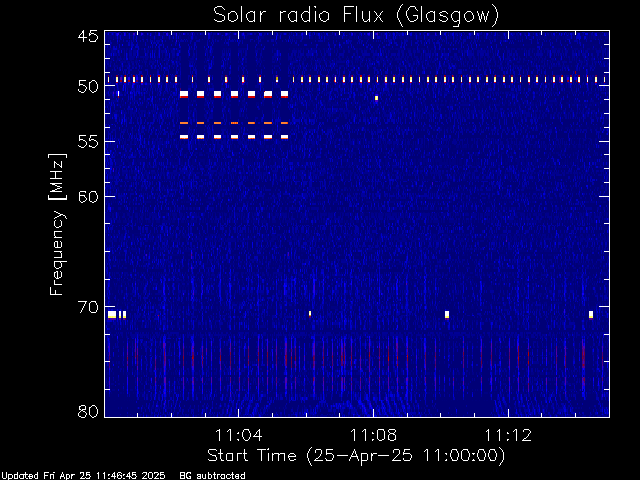Viewport: 640px width, 480px height.
Task: Click the rightmost white burst at 70 MHz
Action: click(591, 314)
